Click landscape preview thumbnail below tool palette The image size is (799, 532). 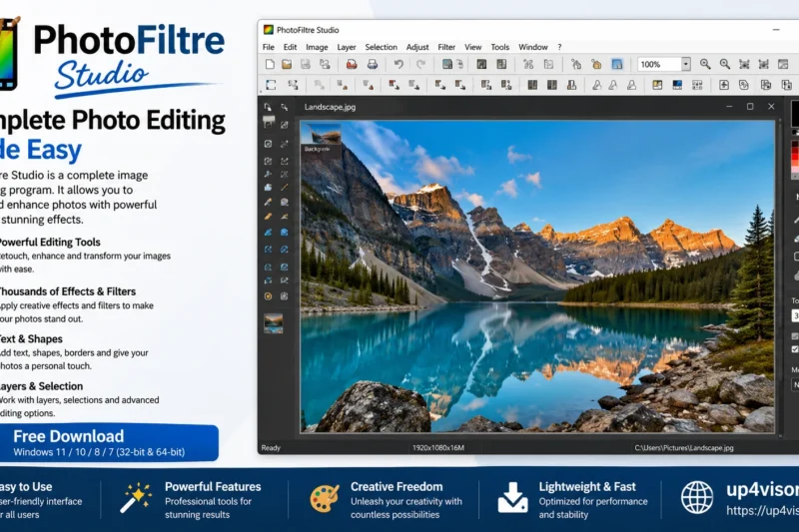(273, 323)
